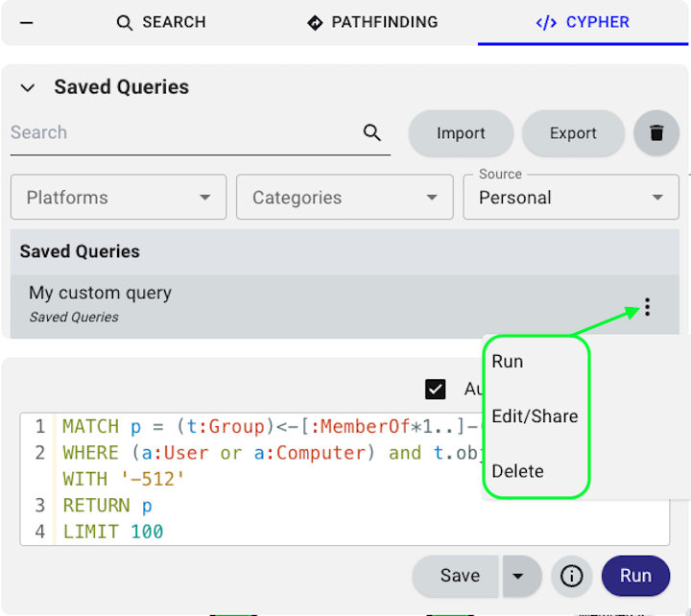
Task: Click the magnifying glass search icon
Action: point(372,132)
